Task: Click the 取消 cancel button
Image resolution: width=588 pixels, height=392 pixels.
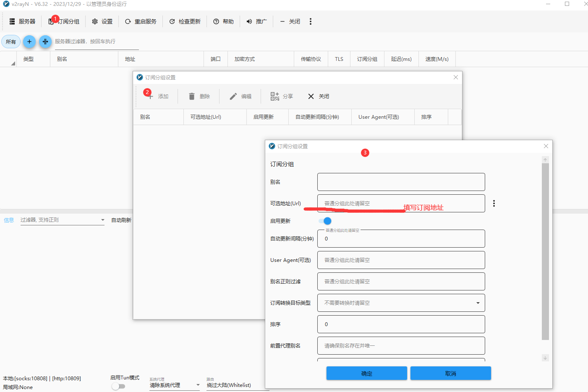Action: tap(451, 374)
